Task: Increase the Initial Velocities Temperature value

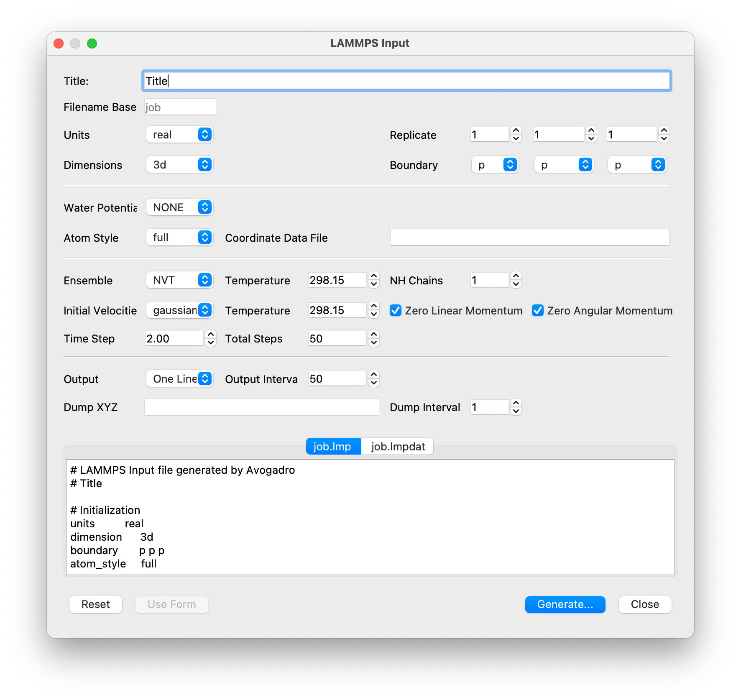Action: [x=374, y=306]
